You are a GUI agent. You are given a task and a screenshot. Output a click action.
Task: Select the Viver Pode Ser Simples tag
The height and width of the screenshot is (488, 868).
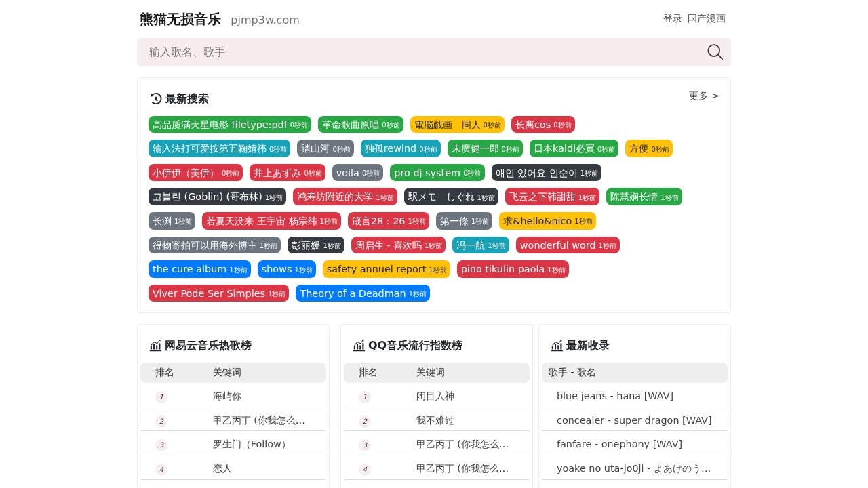pos(218,293)
